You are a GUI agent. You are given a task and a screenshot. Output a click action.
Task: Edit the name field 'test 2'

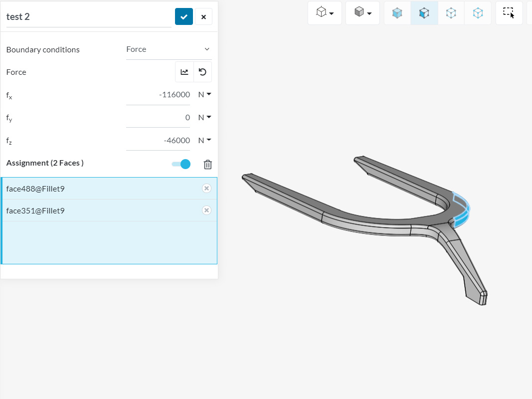(89, 17)
